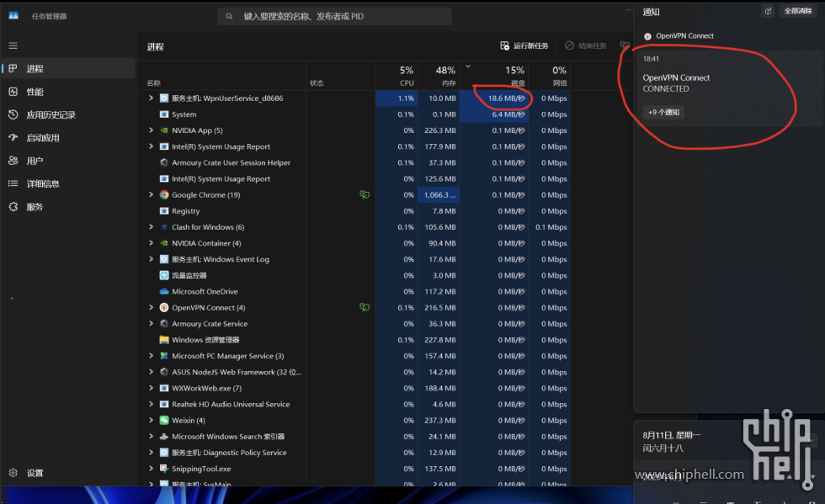Viewport: 825px width, 504px height.
Task: Click the Microsoft Windows Search 索引器 icon
Action: (x=164, y=437)
